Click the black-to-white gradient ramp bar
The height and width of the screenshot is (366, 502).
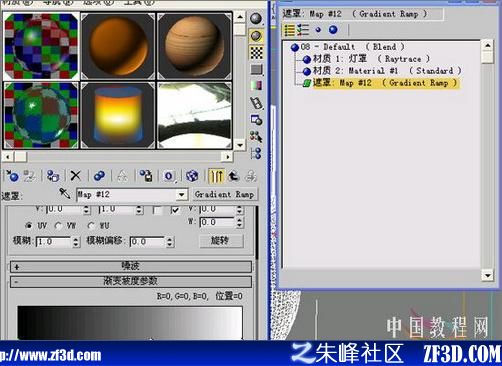[130, 323]
